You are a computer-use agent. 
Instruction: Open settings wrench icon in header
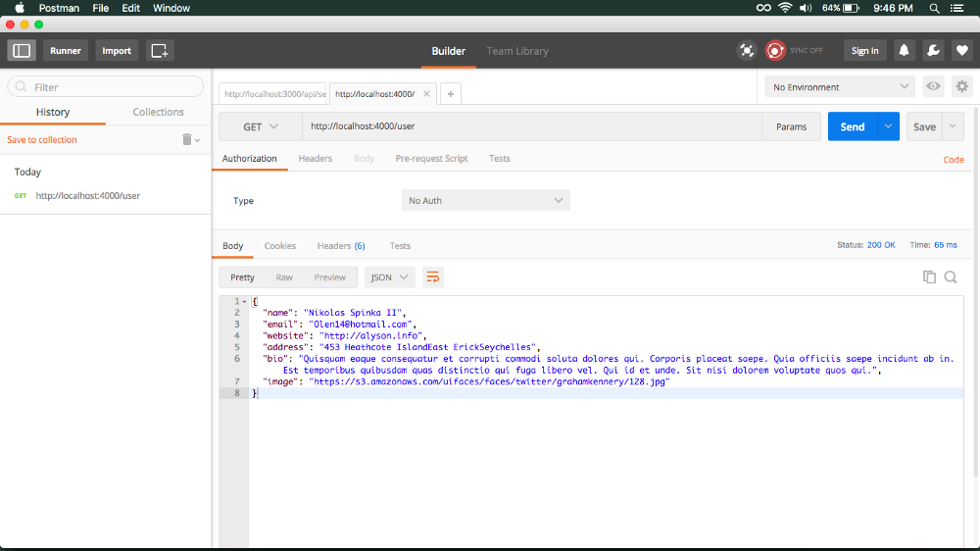tap(933, 51)
